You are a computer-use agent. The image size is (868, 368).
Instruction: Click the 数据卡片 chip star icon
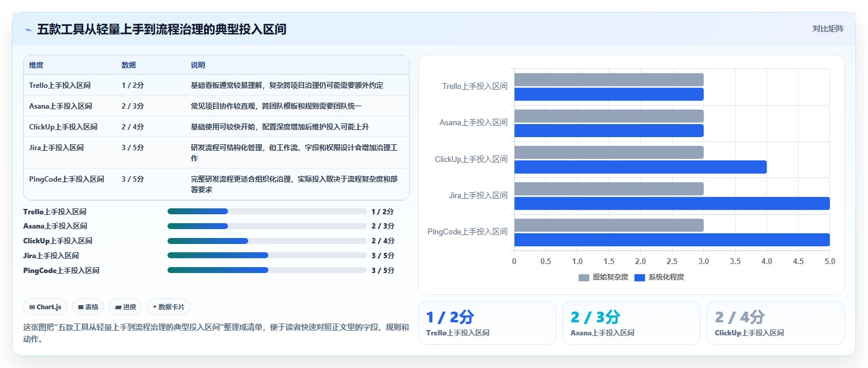pos(155,307)
